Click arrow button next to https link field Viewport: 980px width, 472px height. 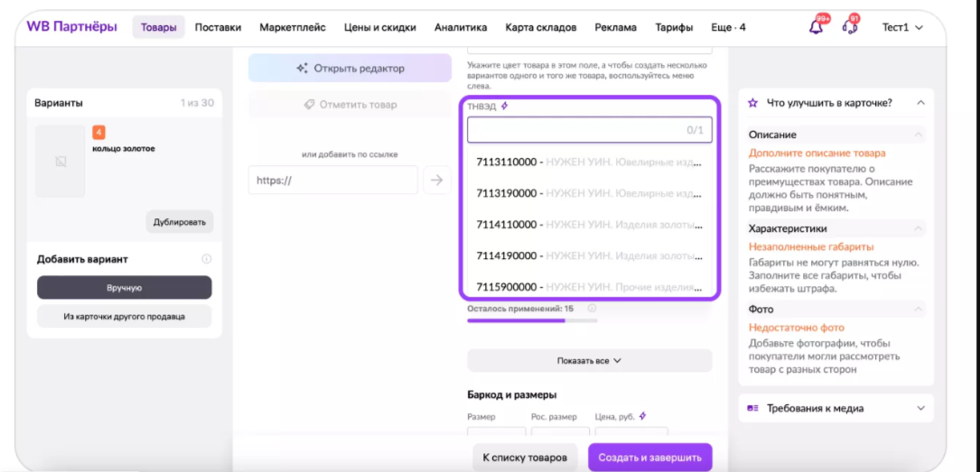pos(437,180)
